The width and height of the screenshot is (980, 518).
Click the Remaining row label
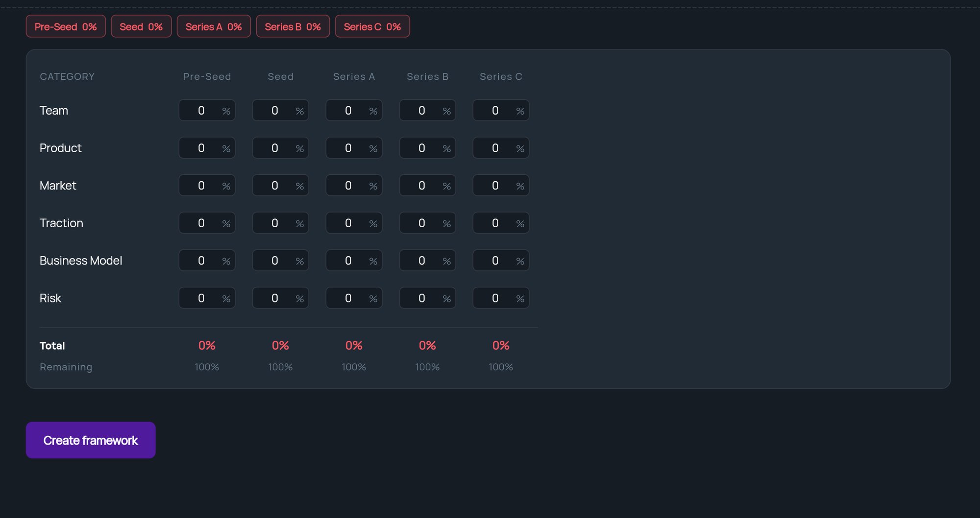pos(66,367)
